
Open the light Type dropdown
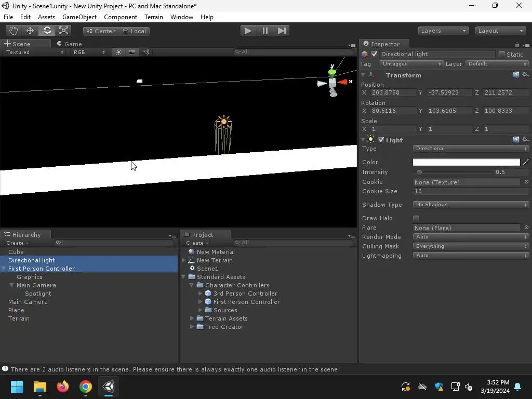coord(471,149)
